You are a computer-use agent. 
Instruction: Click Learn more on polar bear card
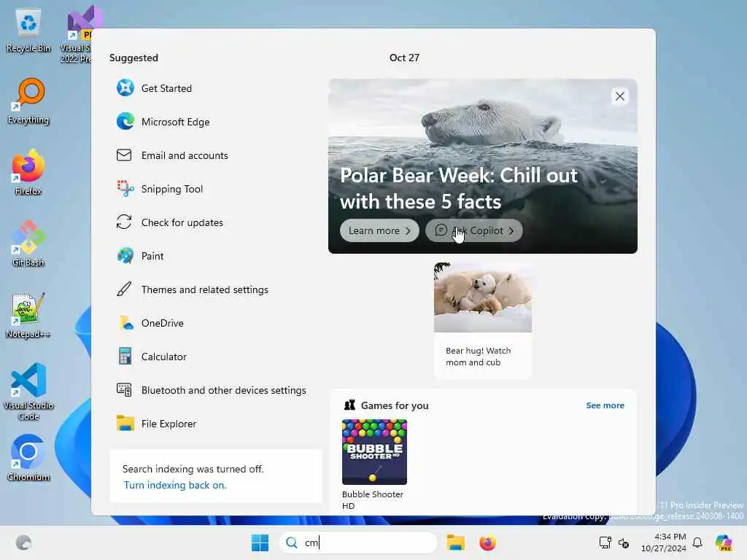(379, 230)
